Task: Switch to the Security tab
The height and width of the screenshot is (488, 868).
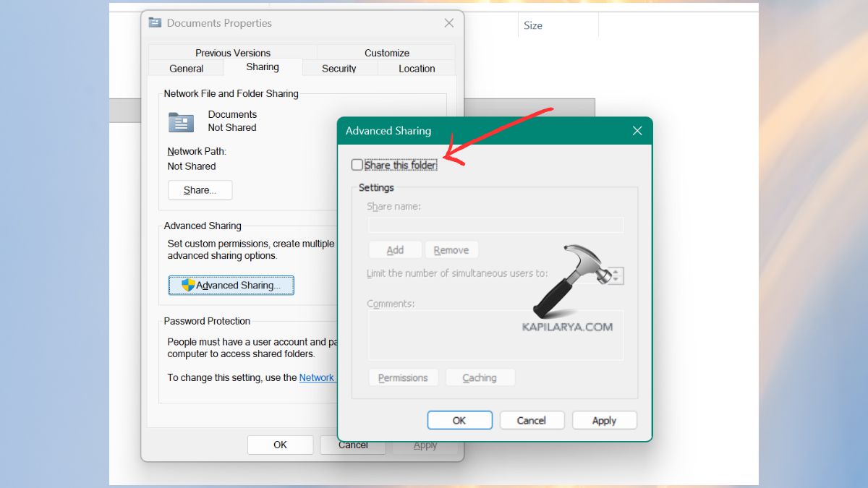Action: tap(339, 68)
